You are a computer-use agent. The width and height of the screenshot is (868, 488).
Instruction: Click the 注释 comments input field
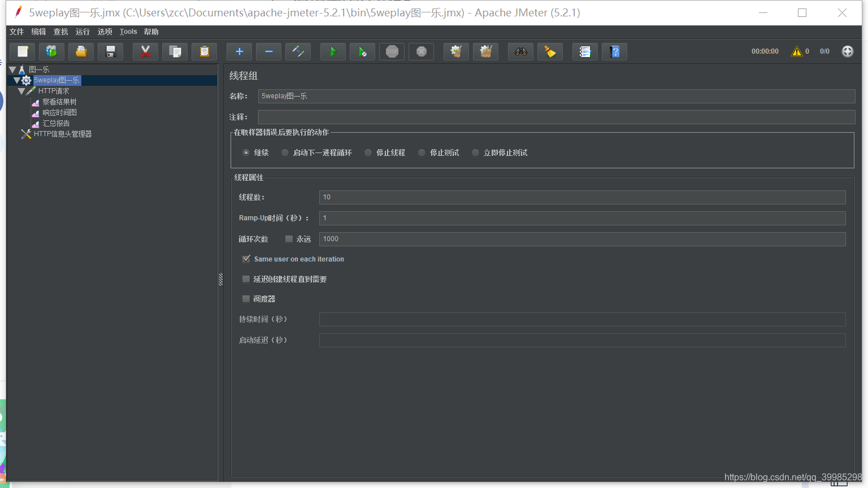click(557, 117)
